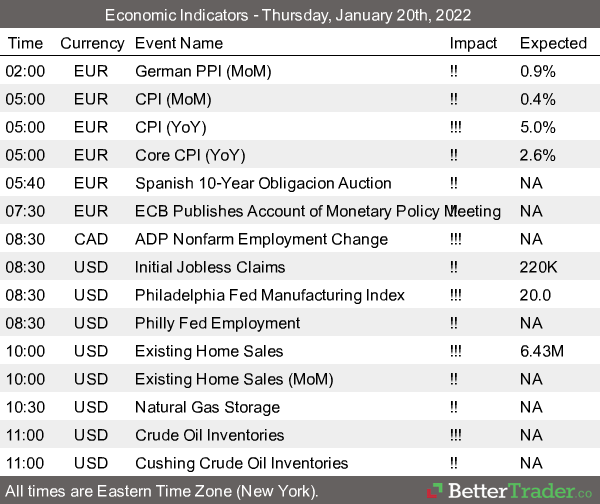Viewport: 600px width, 504px height.
Task: Click the impact marker for German PPI (MoM)
Action: [455, 71]
